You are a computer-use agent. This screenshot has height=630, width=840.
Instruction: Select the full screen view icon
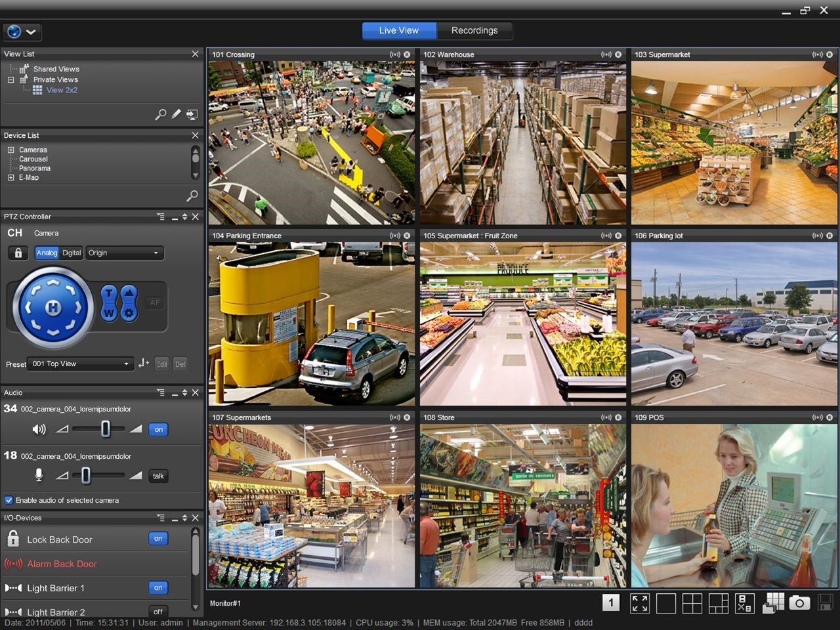(x=640, y=602)
